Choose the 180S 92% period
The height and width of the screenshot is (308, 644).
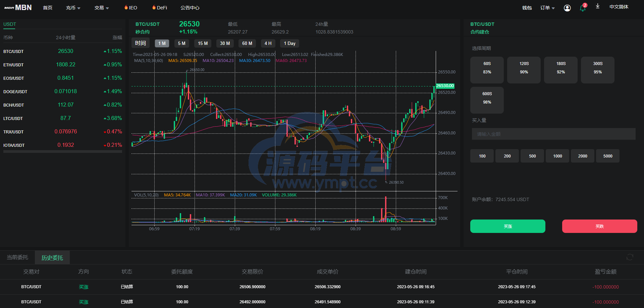[561, 70]
